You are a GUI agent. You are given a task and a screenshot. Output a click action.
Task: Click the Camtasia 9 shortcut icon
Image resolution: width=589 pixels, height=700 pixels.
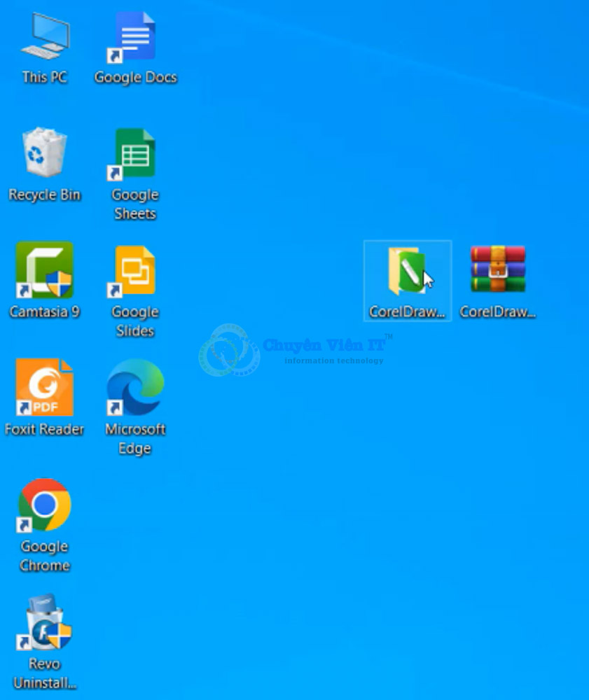pos(45,270)
